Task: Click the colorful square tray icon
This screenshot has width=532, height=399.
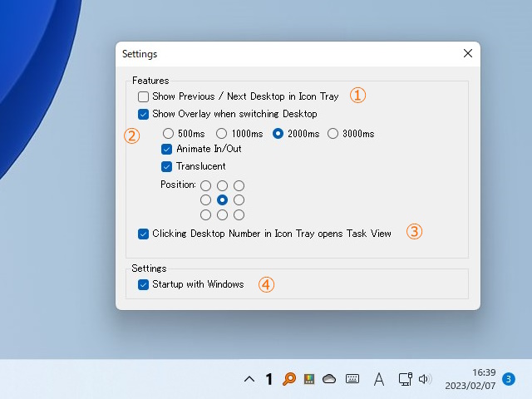Action: pos(309,379)
